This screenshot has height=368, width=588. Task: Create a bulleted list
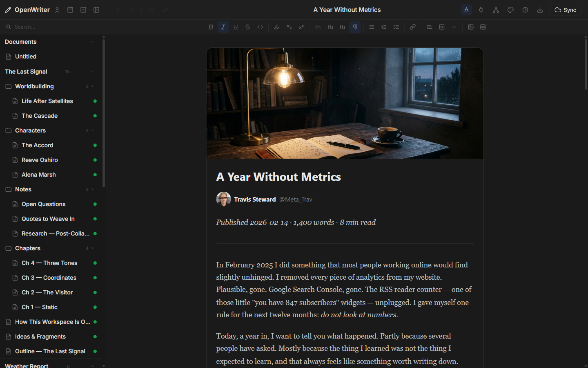point(371,27)
